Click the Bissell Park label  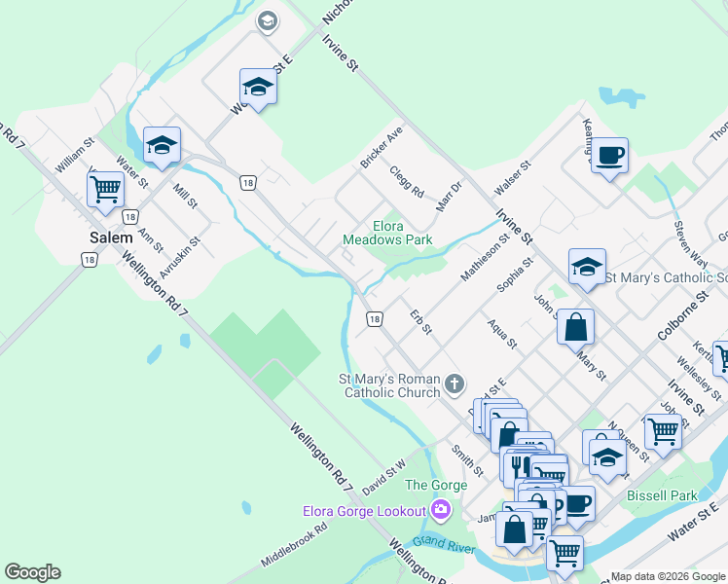point(662,495)
